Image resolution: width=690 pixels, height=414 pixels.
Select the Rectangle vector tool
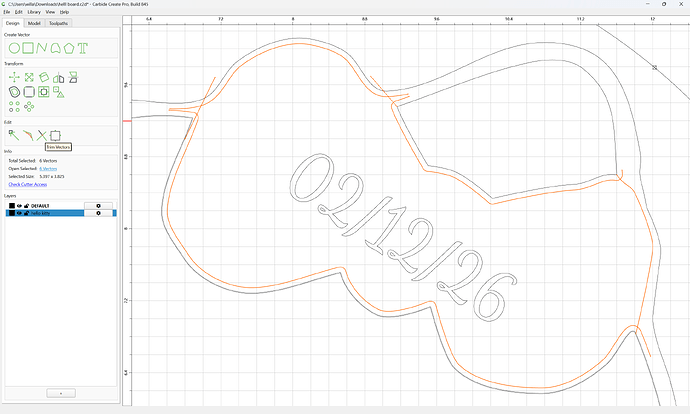coord(28,48)
